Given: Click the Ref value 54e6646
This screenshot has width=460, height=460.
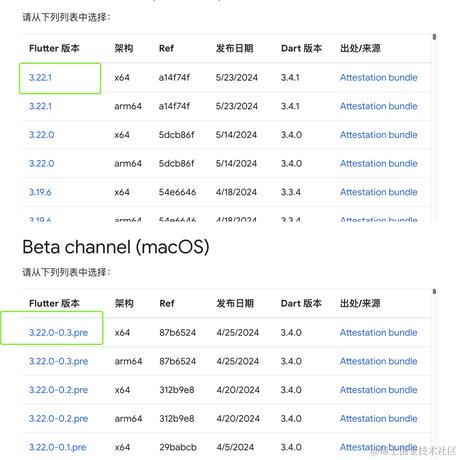Looking at the screenshot, I should (x=177, y=192).
